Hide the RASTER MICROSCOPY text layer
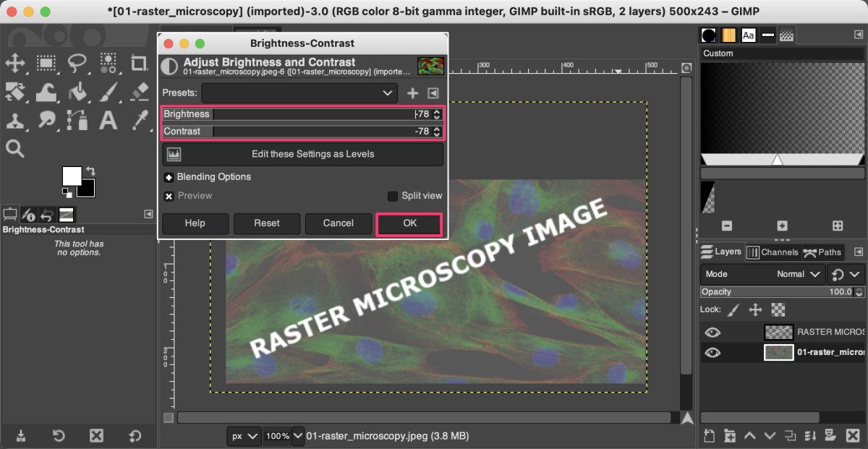The width and height of the screenshot is (868, 449). [712, 332]
